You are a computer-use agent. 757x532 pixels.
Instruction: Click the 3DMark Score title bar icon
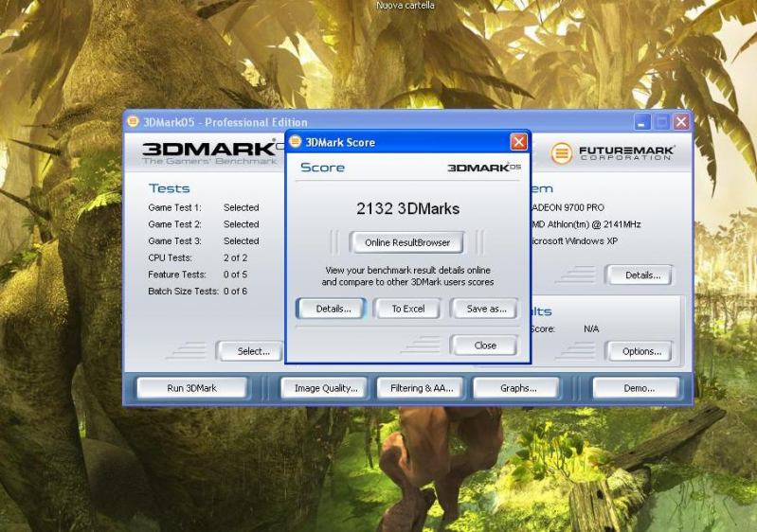pos(295,142)
